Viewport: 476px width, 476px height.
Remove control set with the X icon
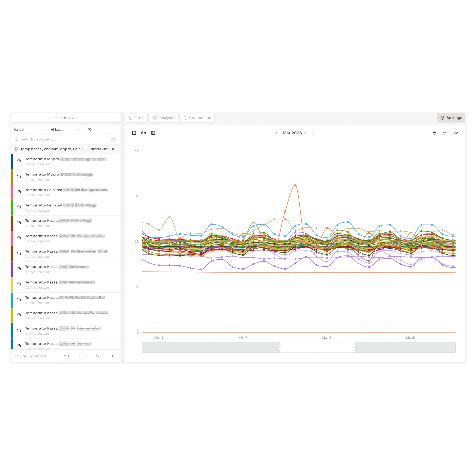click(x=113, y=149)
